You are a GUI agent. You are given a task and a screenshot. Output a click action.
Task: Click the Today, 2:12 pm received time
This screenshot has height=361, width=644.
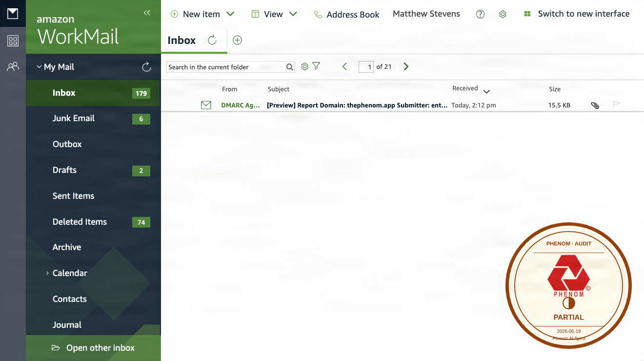474,105
